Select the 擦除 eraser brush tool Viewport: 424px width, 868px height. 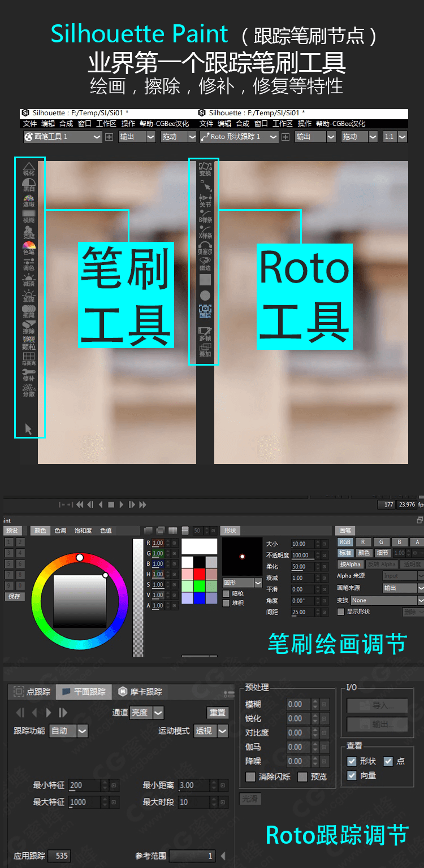tap(28, 327)
